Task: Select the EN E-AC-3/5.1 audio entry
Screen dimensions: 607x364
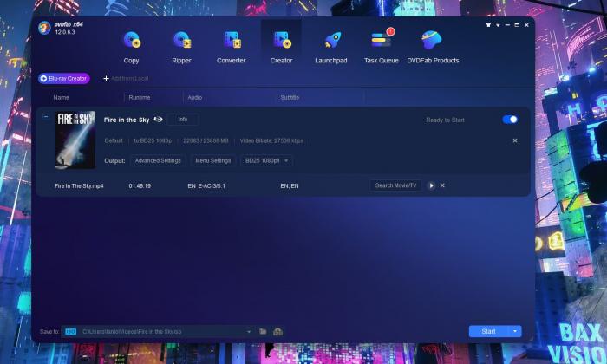Action: pos(206,186)
